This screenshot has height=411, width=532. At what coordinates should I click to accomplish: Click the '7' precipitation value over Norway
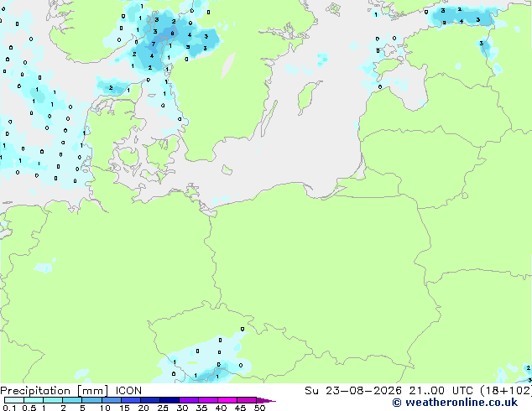tap(154, 44)
